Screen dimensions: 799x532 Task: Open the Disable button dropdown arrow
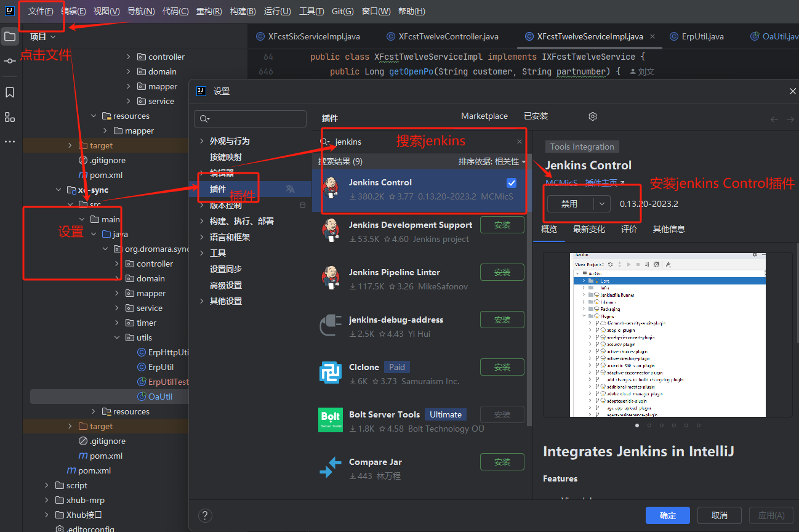tap(601, 204)
